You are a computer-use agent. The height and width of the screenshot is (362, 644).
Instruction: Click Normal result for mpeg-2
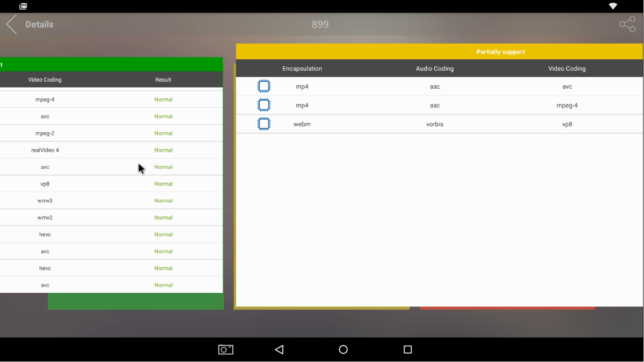point(163,133)
